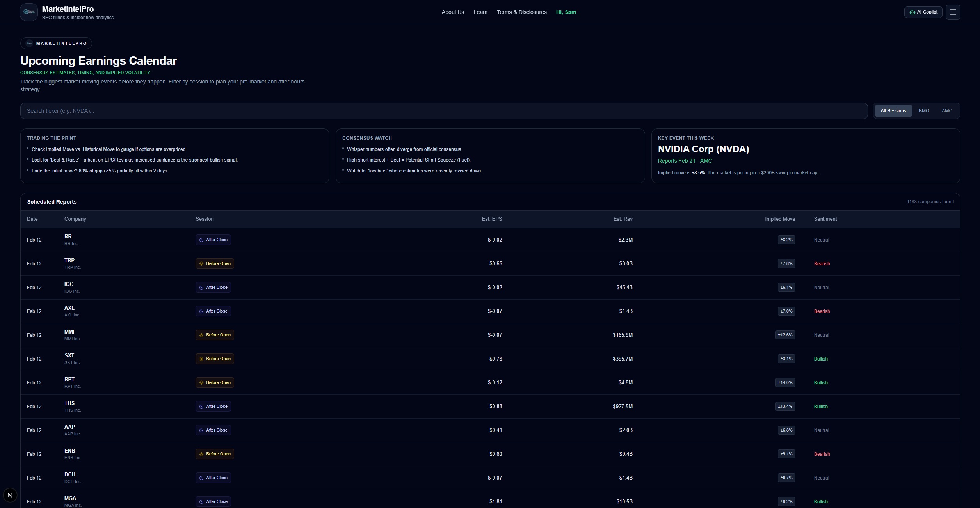Open the hamburger menu icon

click(x=953, y=12)
